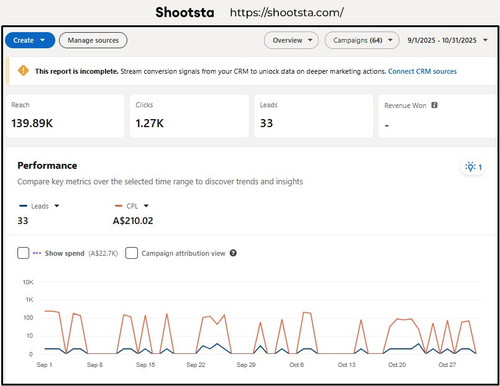Click the blue Leads legend line swatch
Viewport: 500px width, 386px height.
pyautogui.click(x=23, y=206)
